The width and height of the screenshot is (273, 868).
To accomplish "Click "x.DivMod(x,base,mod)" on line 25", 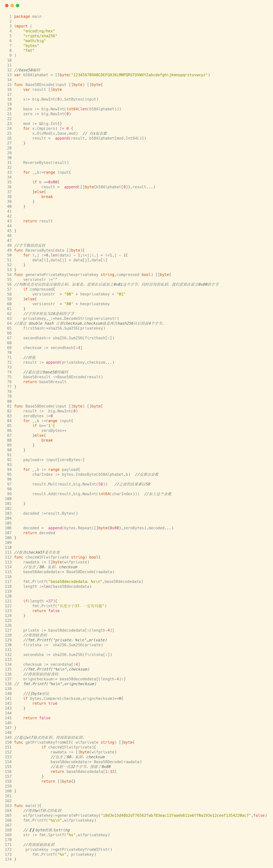I will click(x=55, y=133).
